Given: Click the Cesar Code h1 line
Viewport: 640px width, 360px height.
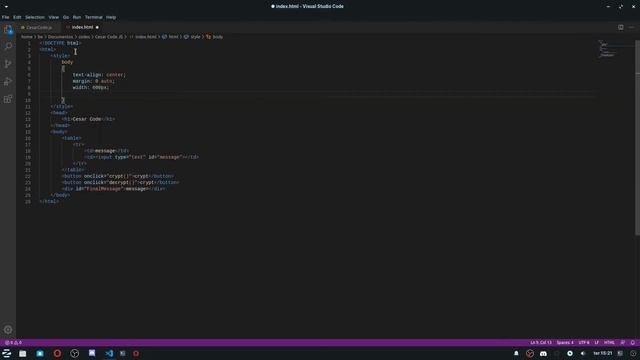Looking at the screenshot, I should point(88,119).
